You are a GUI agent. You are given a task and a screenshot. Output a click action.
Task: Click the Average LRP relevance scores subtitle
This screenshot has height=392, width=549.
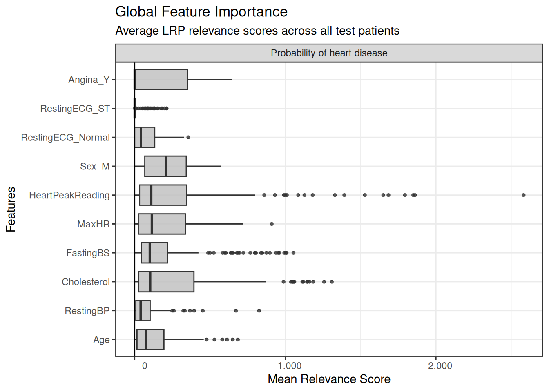click(x=257, y=31)
